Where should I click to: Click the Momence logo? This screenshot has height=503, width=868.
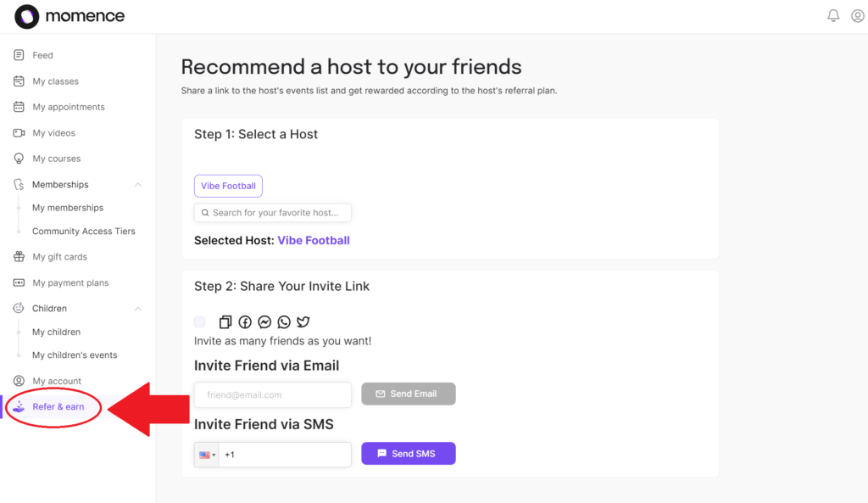(x=70, y=16)
